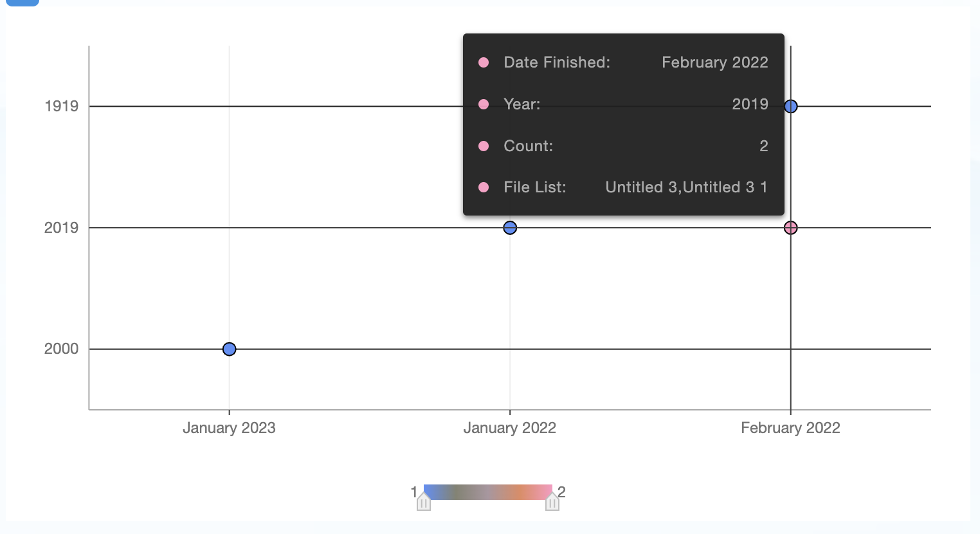Click the January 2022 gridline label
This screenshot has height=534, width=980.
(x=510, y=427)
